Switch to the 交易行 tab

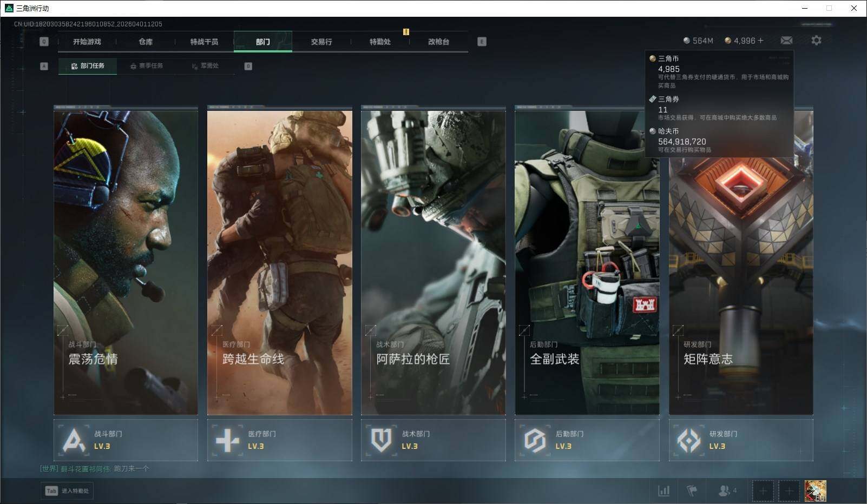(321, 42)
